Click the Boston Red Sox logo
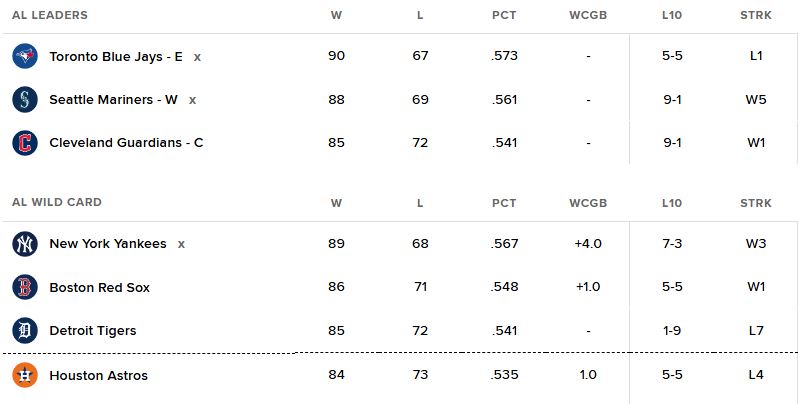This screenshot has height=404, width=798. pyautogui.click(x=25, y=287)
